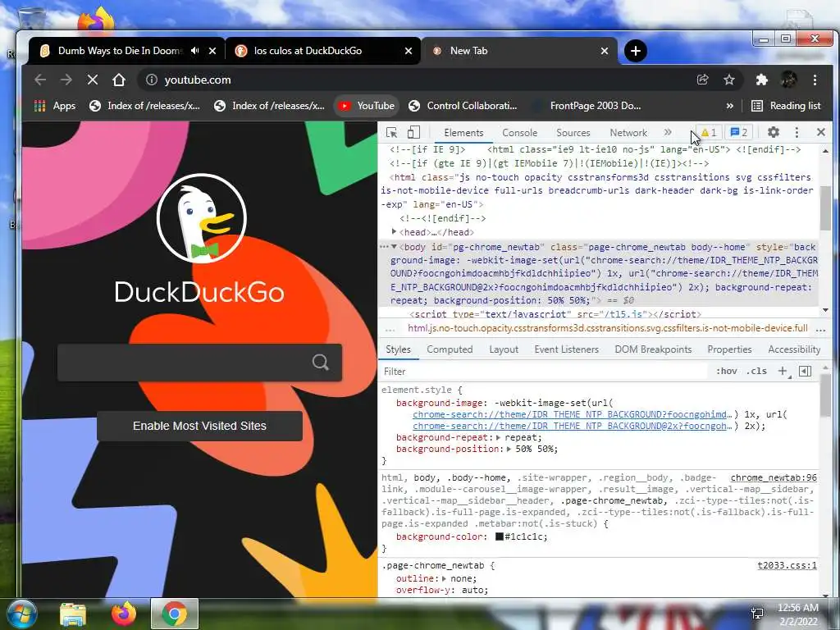Open the Apps bookmark shortcut
The image size is (840, 630).
coord(55,106)
